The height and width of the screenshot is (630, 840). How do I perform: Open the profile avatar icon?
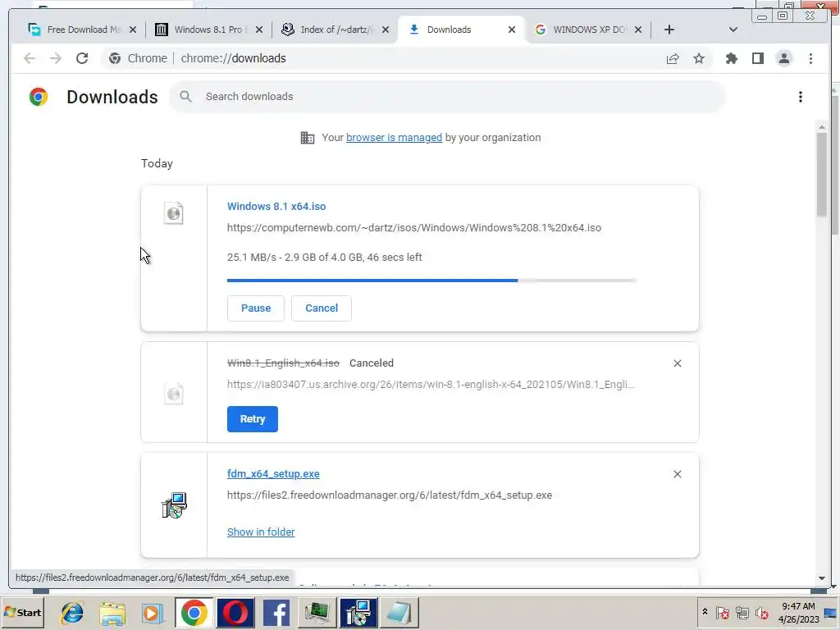(x=783, y=58)
